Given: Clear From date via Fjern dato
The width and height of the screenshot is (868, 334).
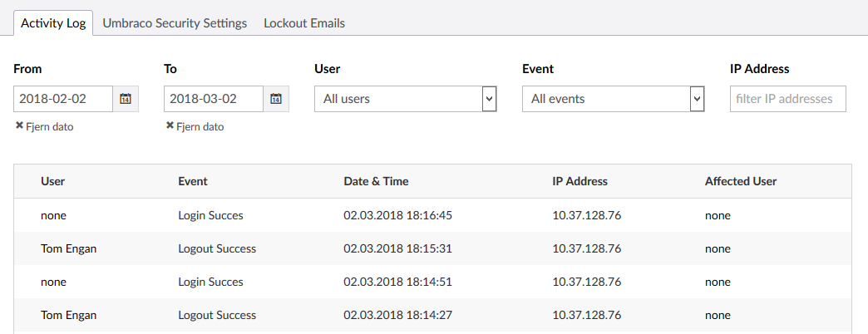Looking at the screenshot, I should click(44, 126).
